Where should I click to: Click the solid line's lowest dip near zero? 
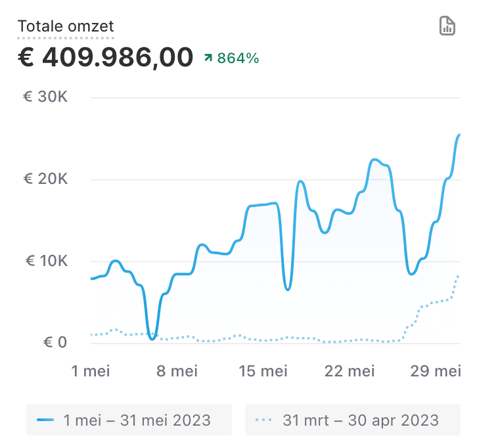(152, 338)
